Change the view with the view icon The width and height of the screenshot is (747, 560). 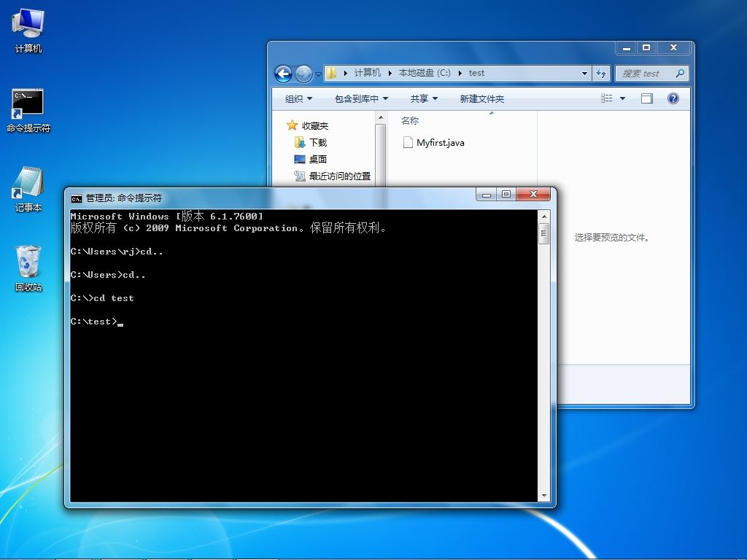click(606, 98)
